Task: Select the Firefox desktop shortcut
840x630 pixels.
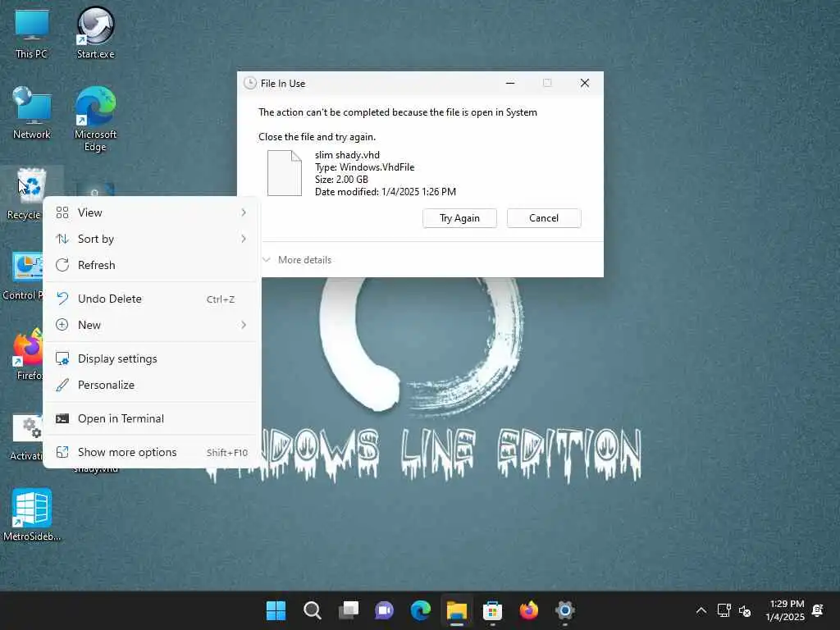Action: (27, 354)
